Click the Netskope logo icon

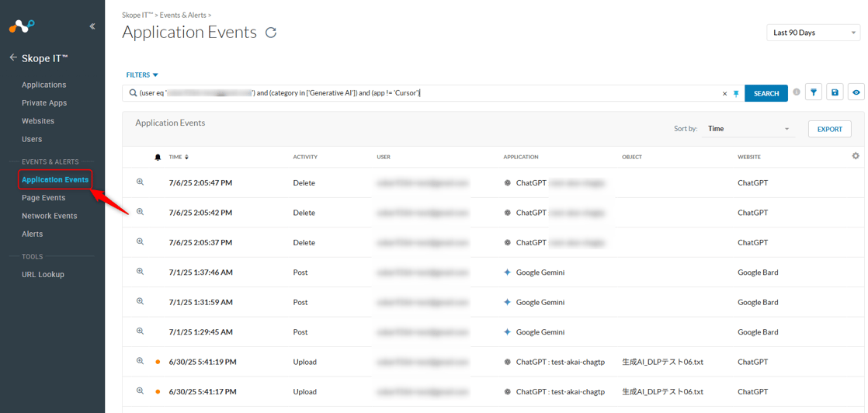(x=23, y=26)
